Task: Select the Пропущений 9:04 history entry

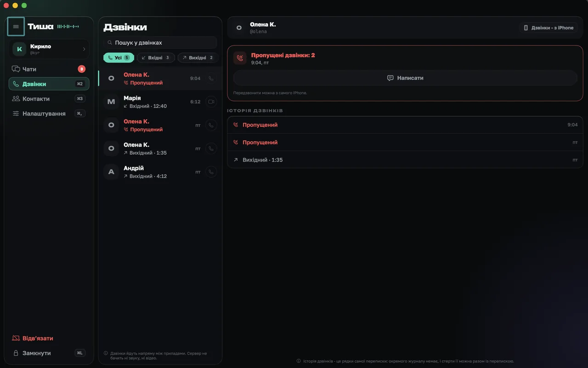Action: coord(405,125)
